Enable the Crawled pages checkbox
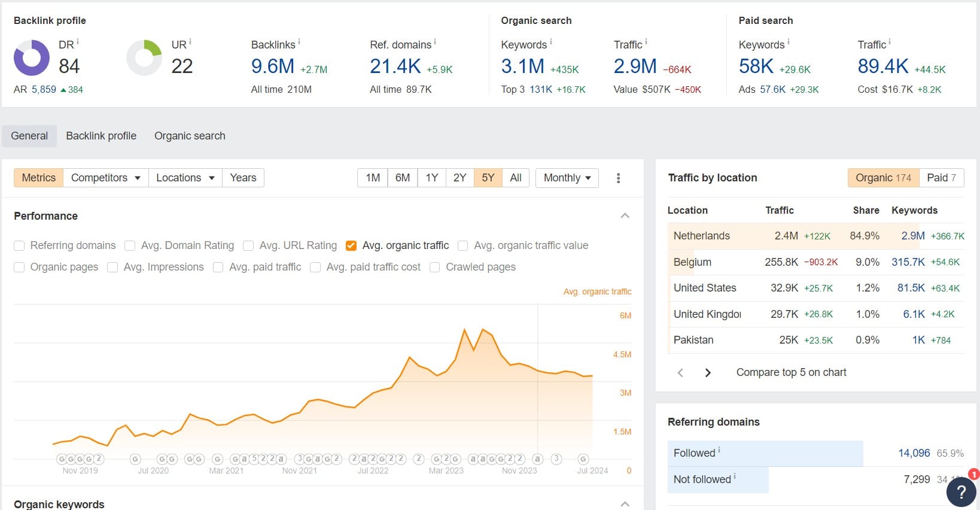The image size is (980, 510). (435, 267)
